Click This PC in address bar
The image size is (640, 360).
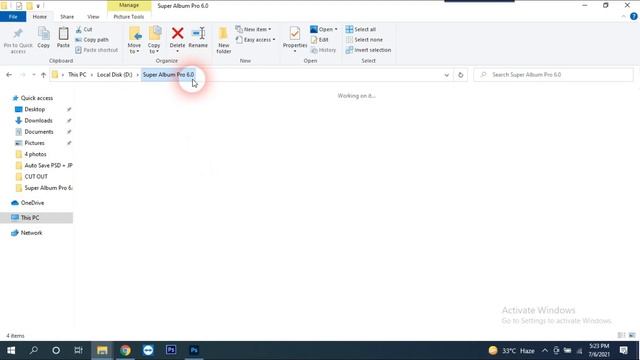click(x=77, y=75)
